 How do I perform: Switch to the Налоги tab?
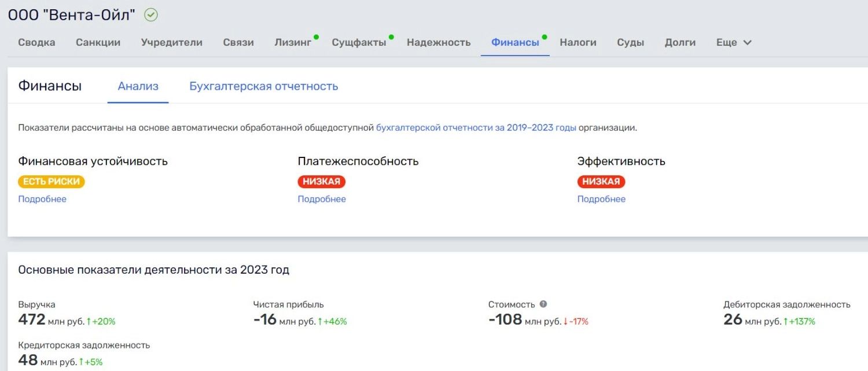point(578,42)
